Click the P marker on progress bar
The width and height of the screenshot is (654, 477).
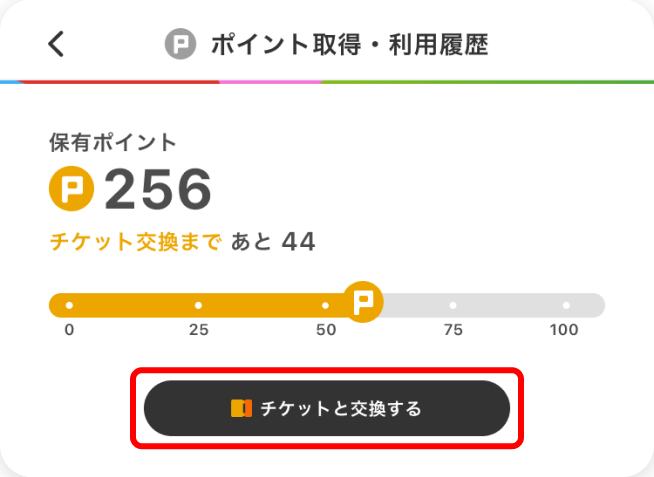[363, 302]
